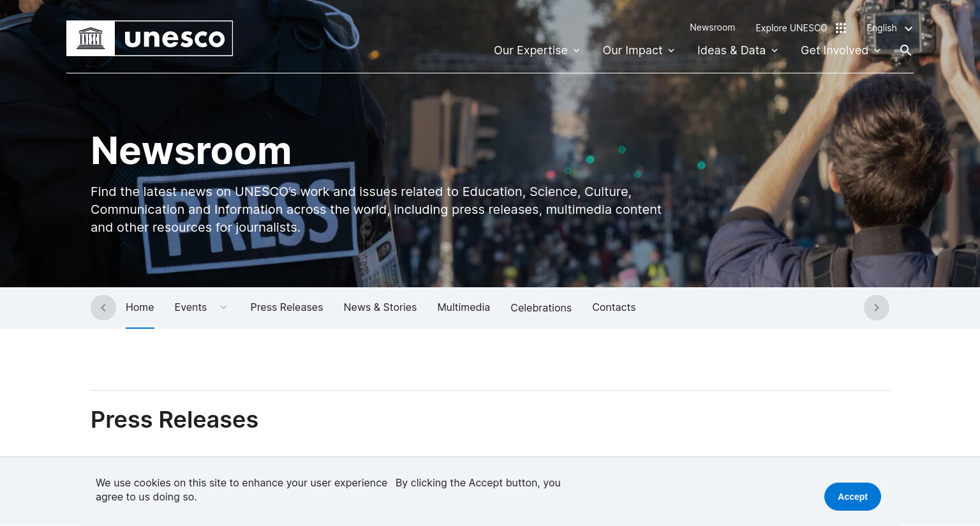
Task: Accept the cookies notice
Action: (852, 497)
